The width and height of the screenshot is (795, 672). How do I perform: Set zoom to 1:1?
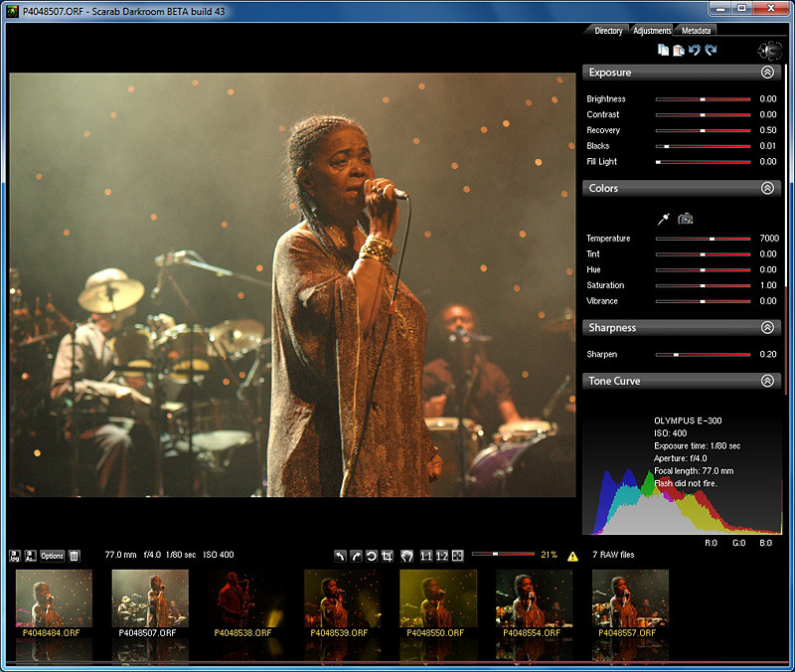[426, 556]
